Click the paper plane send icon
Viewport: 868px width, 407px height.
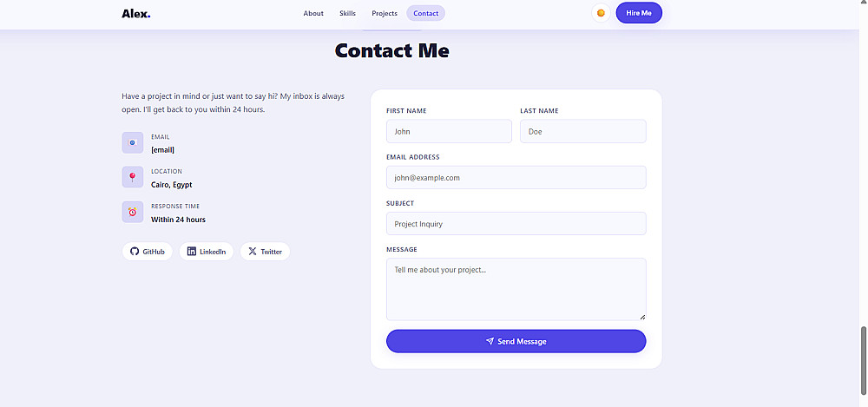click(x=490, y=341)
